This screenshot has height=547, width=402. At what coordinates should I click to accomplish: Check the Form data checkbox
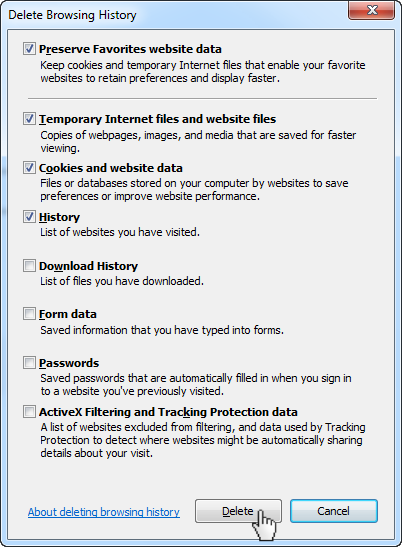tap(29, 314)
